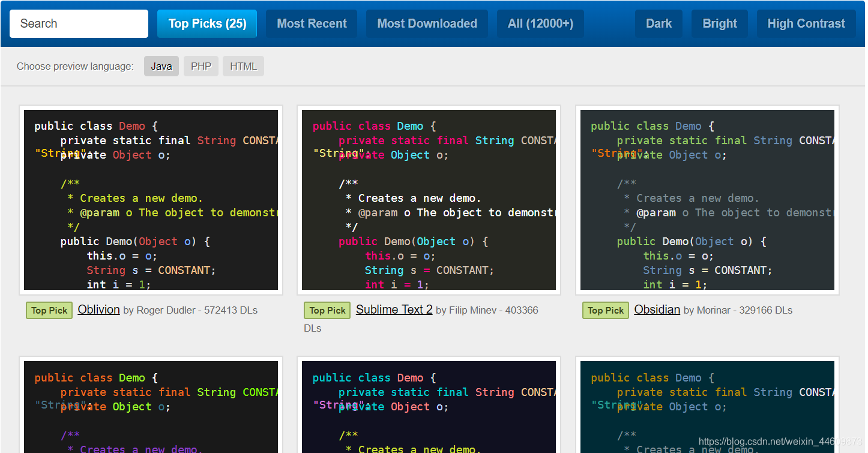Click the 'Choose preview language:' label
Image resolution: width=868 pixels, height=453 pixels.
[x=75, y=66]
